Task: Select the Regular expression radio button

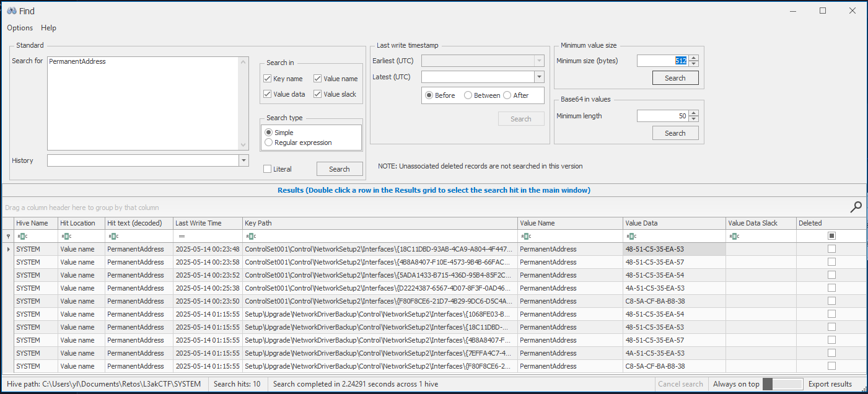Action: pyautogui.click(x=268, y=142)
